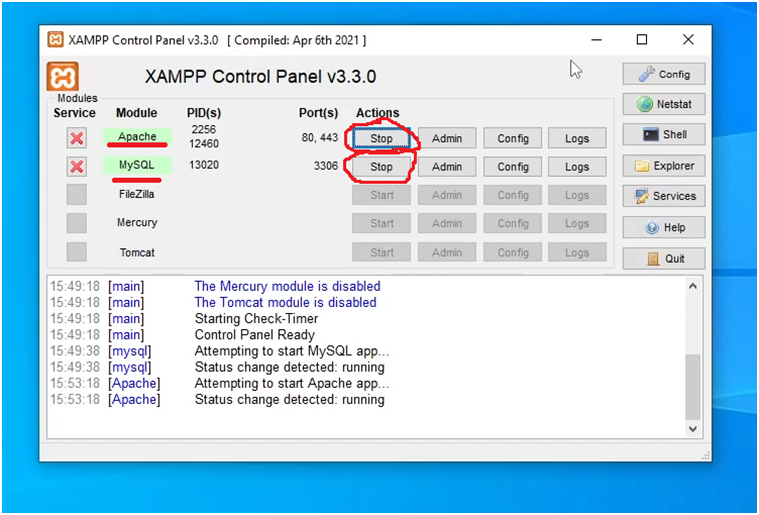759x515 pixels.
Task: Close the XAMPP Control Panel window
Action: coord(688,40)
